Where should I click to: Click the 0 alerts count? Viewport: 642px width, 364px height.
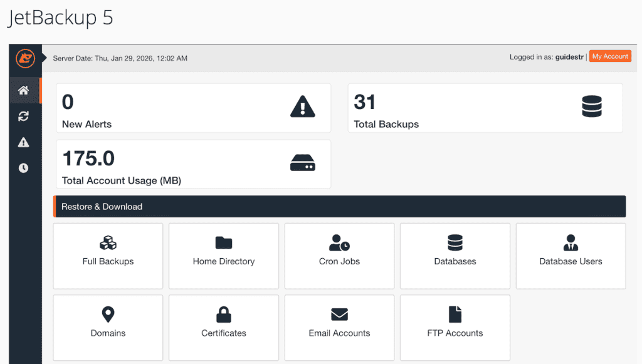(68, 102)
